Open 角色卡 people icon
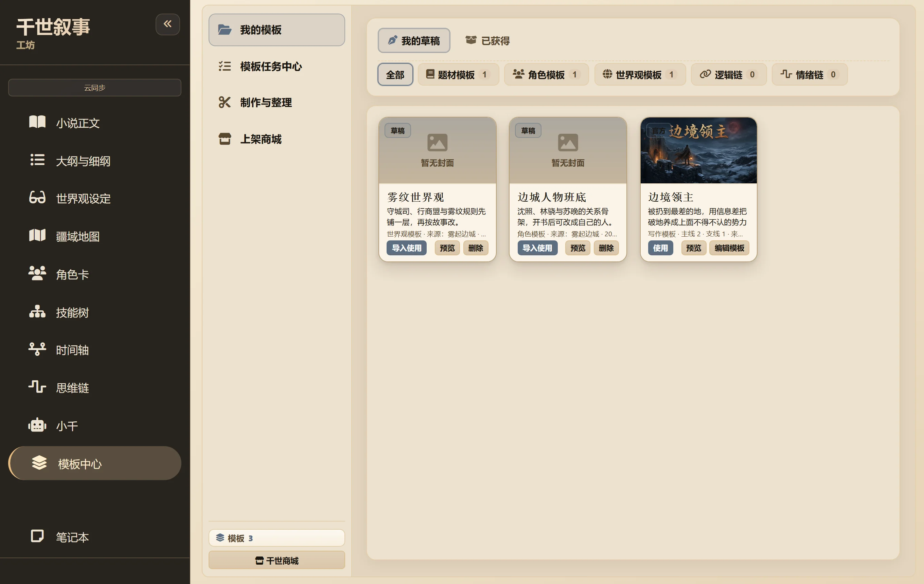Viewport: 924px width, 584px height. tap(37, 273)
